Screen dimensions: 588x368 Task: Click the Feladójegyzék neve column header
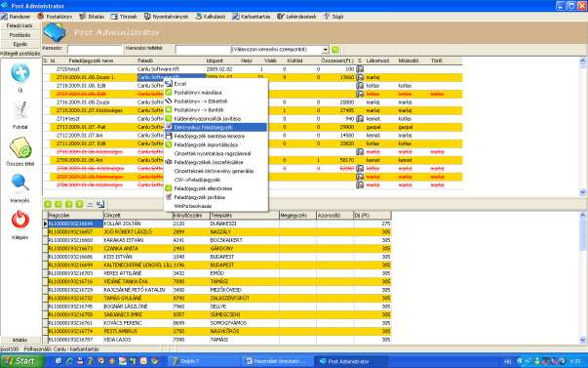coord(91,61)
